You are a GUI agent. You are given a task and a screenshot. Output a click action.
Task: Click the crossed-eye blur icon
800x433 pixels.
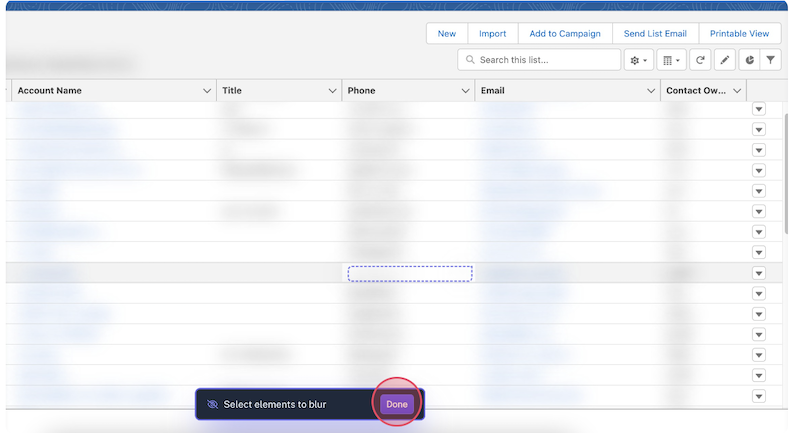coord(212,404)
